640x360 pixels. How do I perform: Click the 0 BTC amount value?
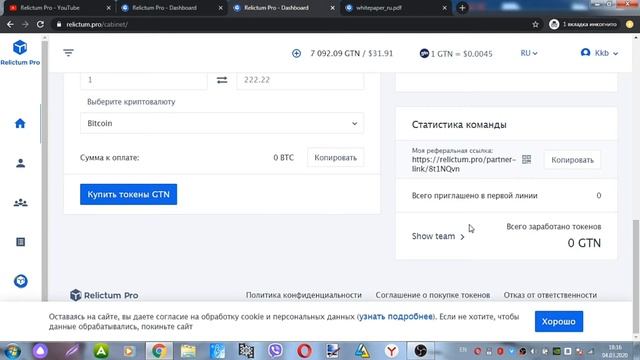coord(284,158)
